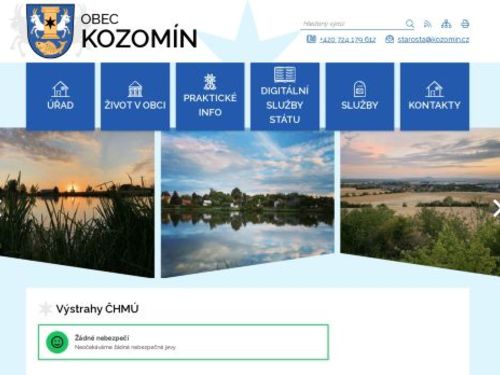The image size is (500, 375).
Task: Click the printer icon in header
Action: (465, 24)
